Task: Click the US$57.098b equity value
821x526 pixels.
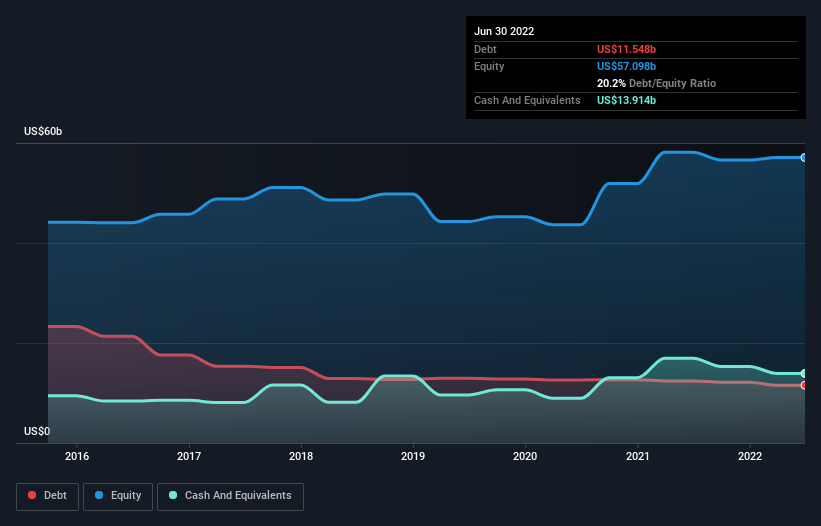Action: pyautogui.click(x=626, y=66)
